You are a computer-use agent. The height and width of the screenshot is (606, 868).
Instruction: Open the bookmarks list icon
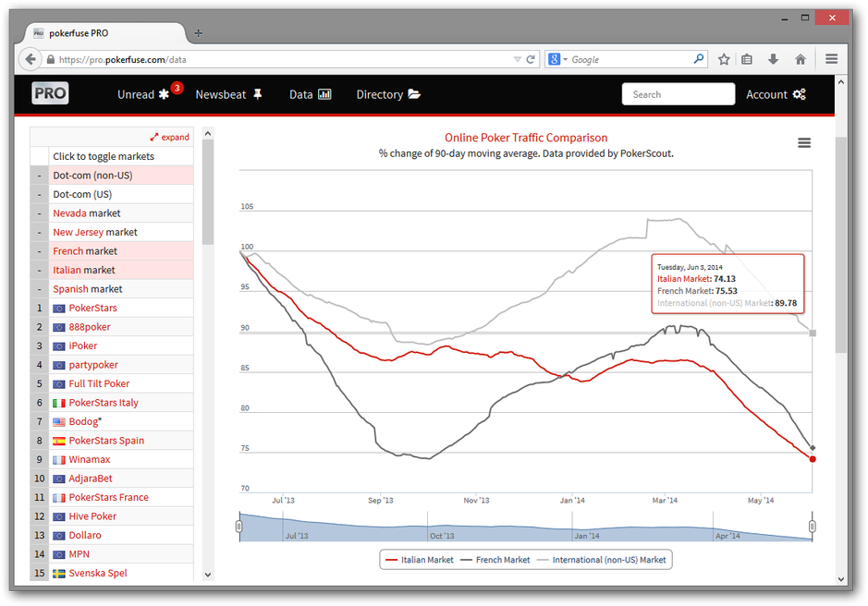747,59
